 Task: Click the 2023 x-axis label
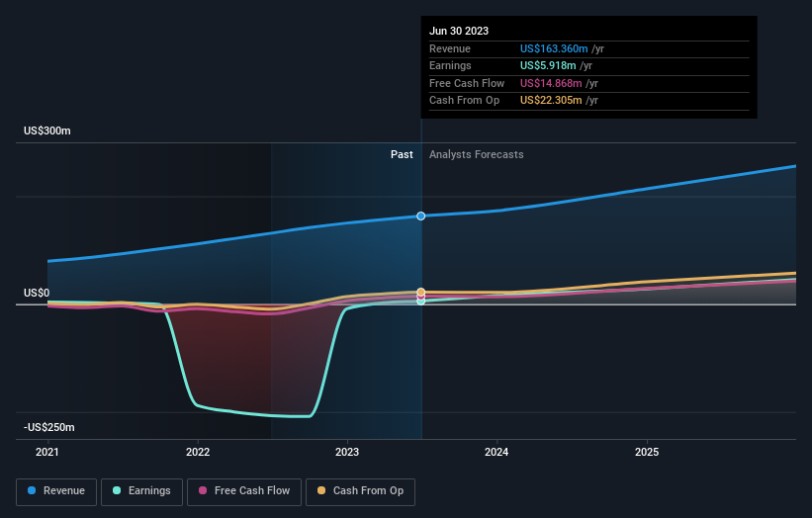(347, 452)
